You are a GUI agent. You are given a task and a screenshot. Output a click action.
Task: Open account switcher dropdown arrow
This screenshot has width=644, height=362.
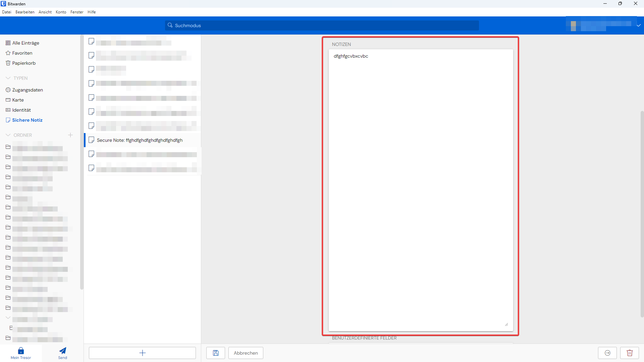(x=639, y=25)
